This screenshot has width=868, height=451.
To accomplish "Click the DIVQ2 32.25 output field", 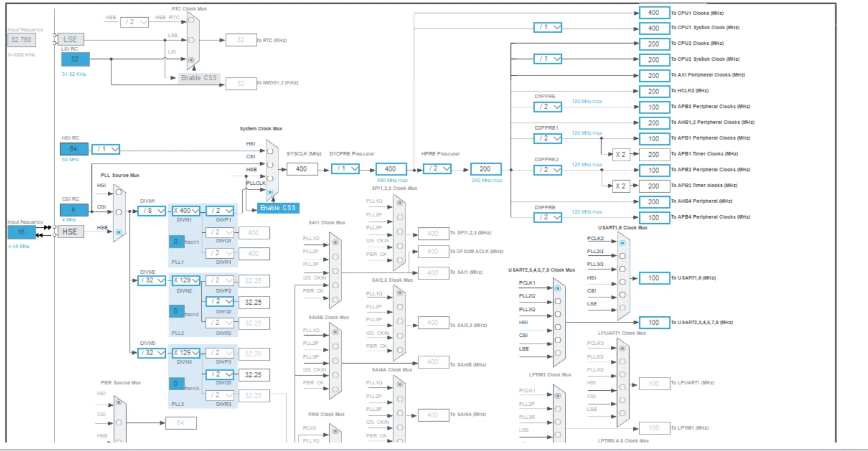I will pos(254,302).
